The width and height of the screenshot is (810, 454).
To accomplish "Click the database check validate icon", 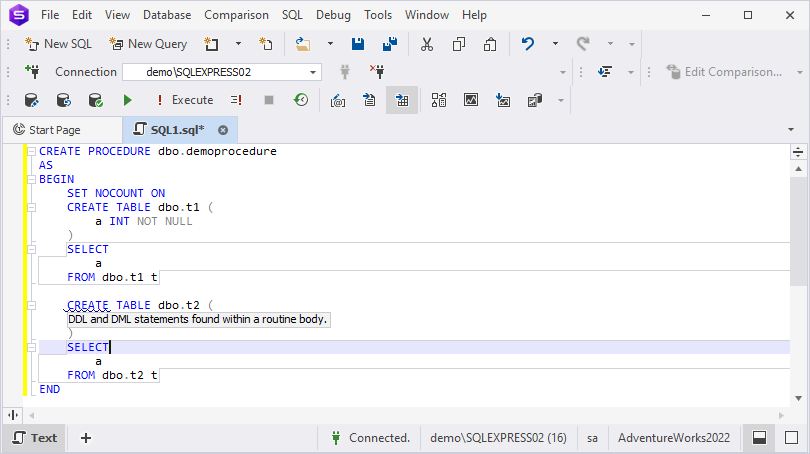I will tap(96, 100).
